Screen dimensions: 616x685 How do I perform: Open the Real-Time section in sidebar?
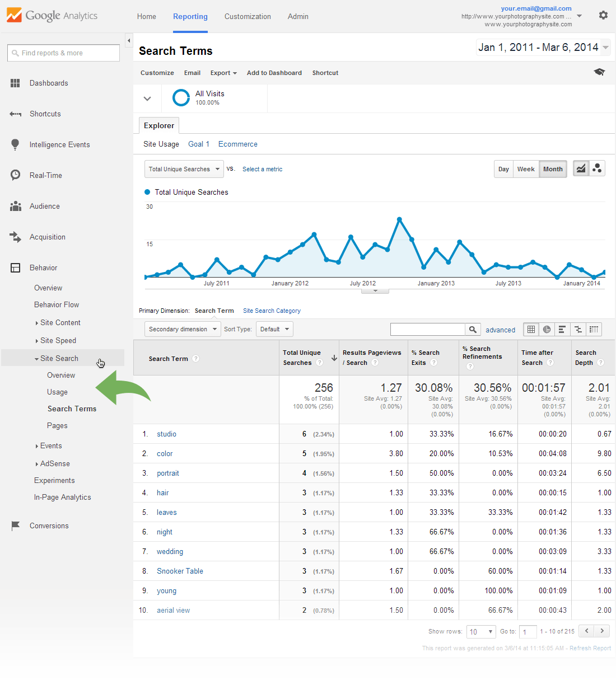(45, 175)
